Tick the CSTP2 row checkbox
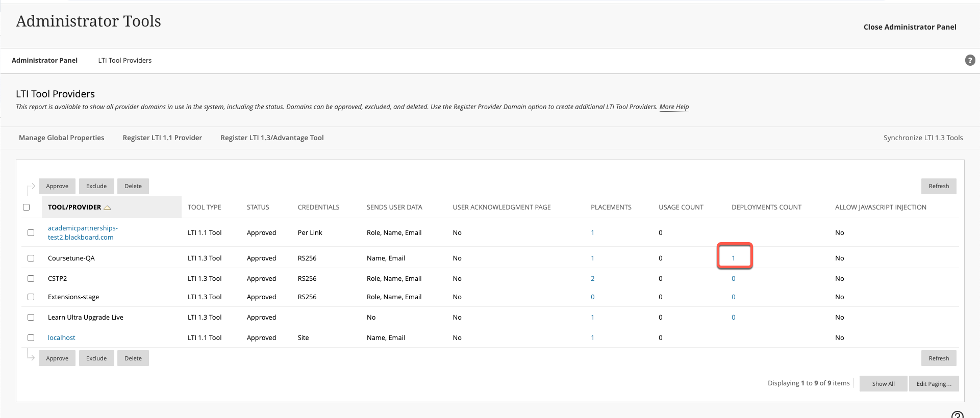980x418 pixels. tap(31, 278)
